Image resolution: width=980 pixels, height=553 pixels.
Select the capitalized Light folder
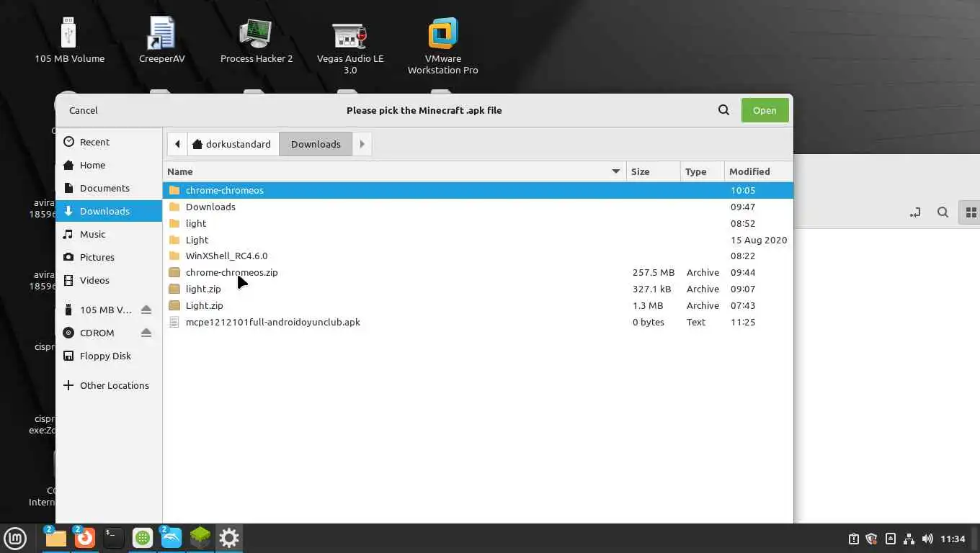tap(478, 240)
